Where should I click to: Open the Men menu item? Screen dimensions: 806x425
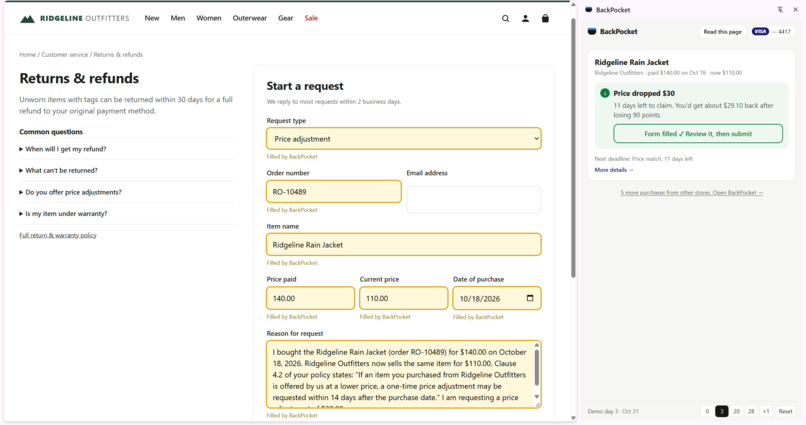tap(178, 18)
